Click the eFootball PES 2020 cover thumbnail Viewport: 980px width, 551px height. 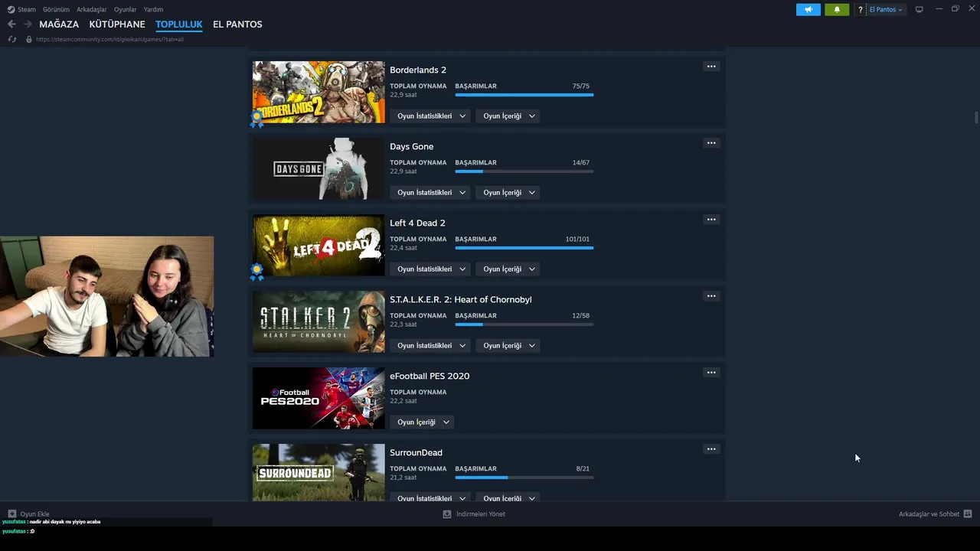click(x=318, y=398)
